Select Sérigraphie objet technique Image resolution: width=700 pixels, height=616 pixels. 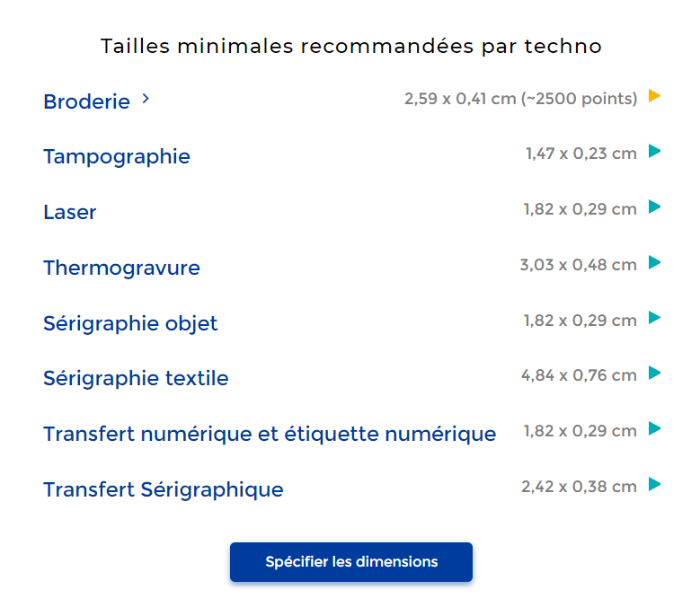(x=130, y=323)
